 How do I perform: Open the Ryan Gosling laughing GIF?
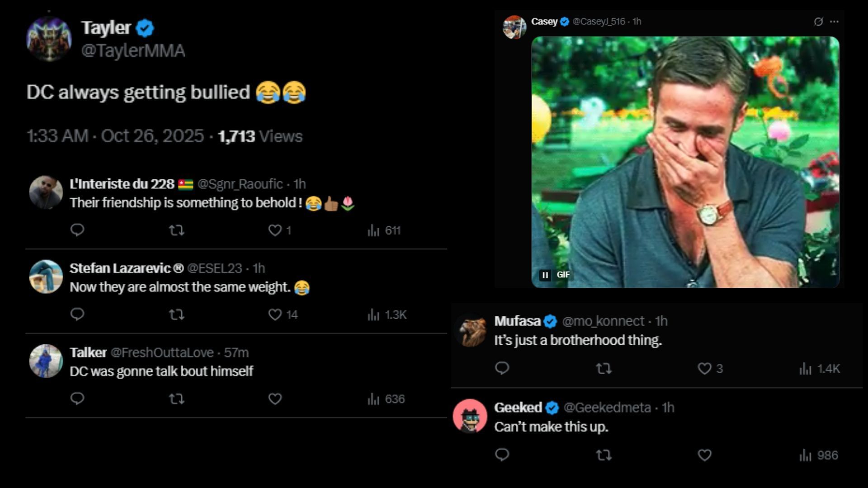point(685,162)
